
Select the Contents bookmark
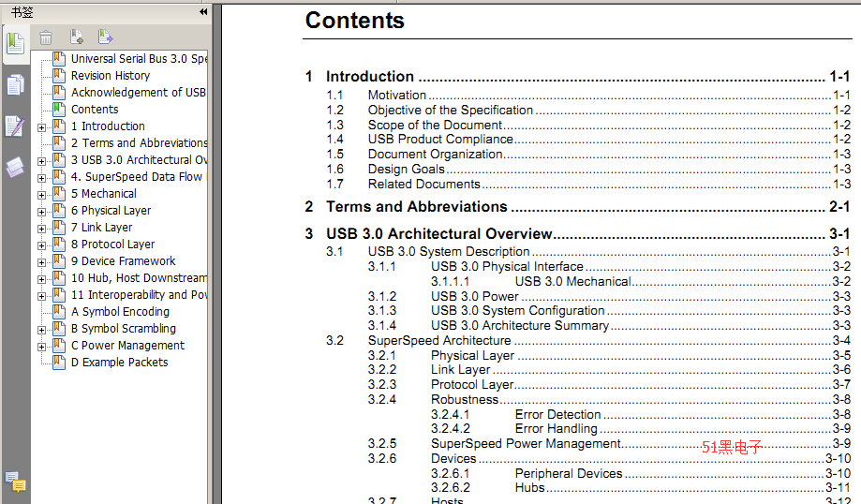tap(95, 110)
